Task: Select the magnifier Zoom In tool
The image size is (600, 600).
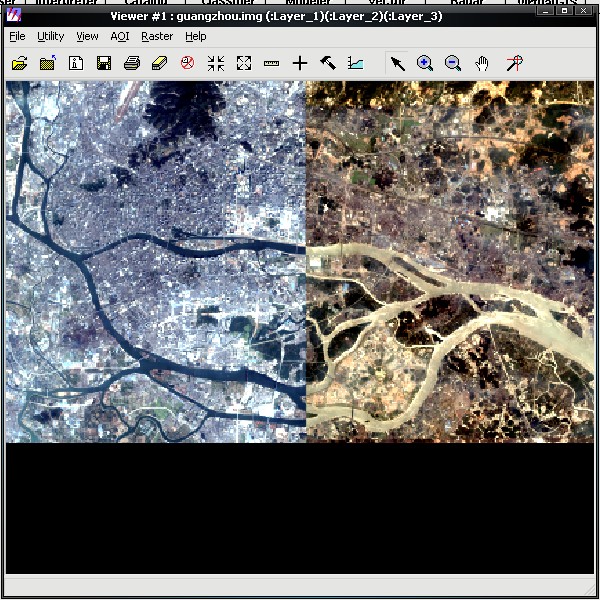Action: click(x=425, y=63)
